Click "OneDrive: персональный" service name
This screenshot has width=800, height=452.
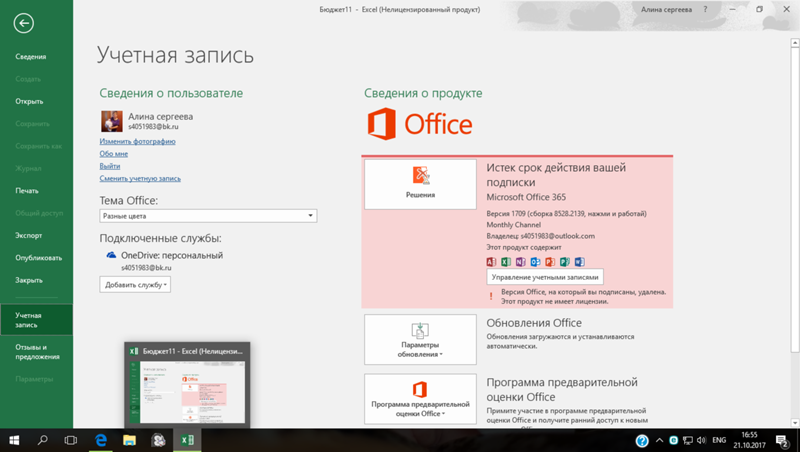(x=172, y=255)
